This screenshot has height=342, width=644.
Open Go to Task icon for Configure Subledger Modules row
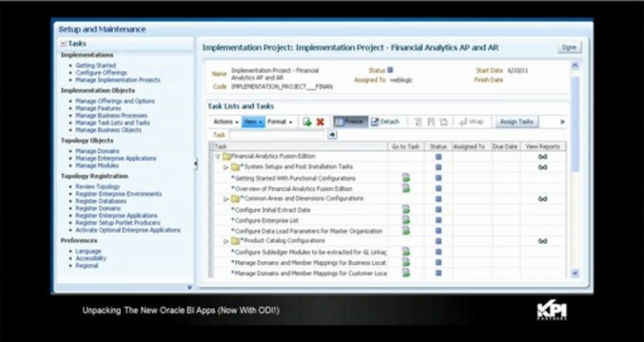pos(406,252)
